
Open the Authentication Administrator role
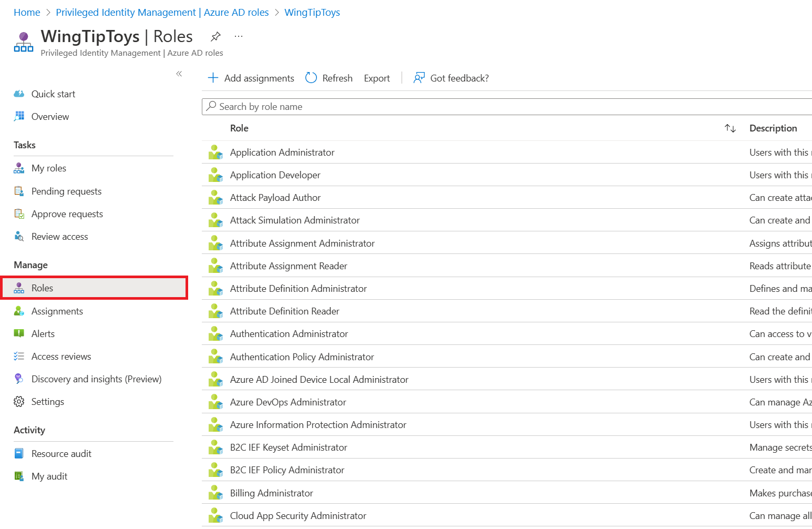coord(289,333)
